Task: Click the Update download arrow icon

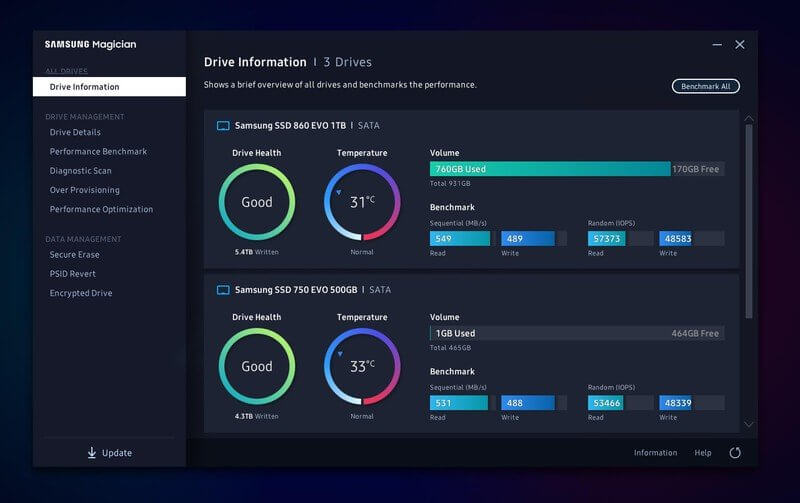Action: [91, 452]
